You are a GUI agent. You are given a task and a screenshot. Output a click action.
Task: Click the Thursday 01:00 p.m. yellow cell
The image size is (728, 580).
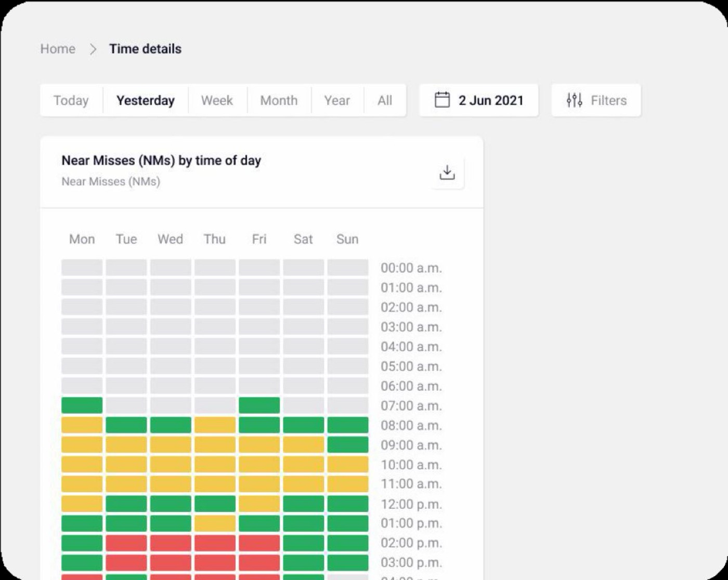[215, 523]
